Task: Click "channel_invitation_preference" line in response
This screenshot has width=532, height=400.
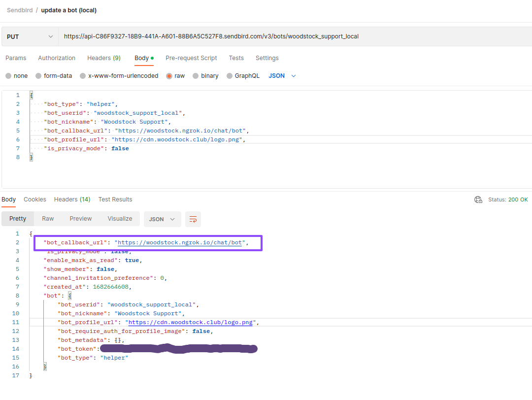Action: (105, 278)
